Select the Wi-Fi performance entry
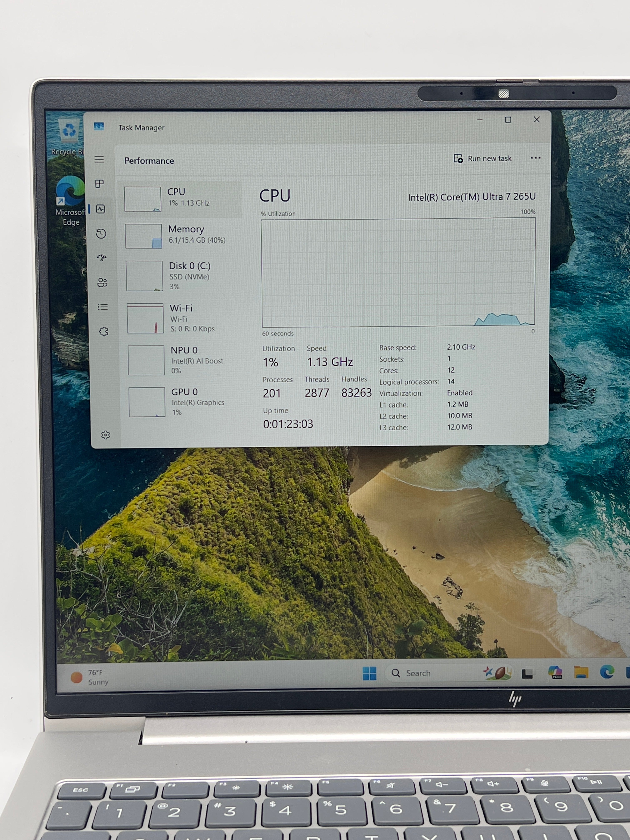This screenshot has height=840, width=630. [183, 318]
